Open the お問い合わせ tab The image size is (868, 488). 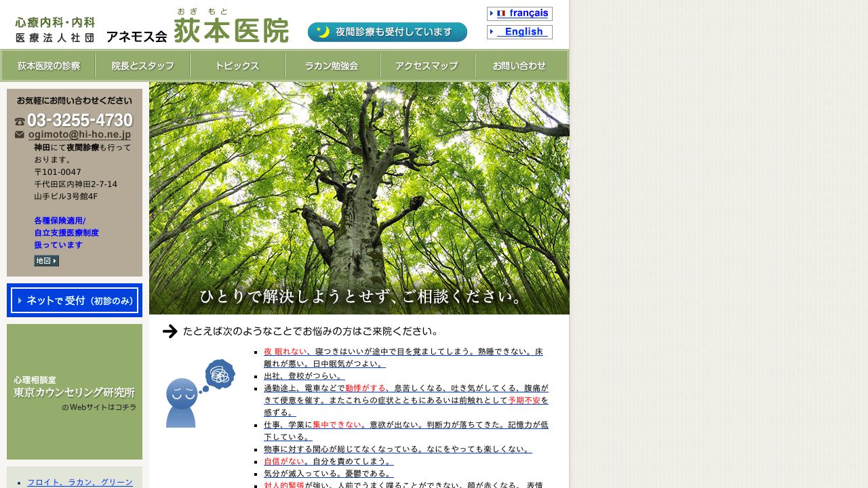[522, 65]
